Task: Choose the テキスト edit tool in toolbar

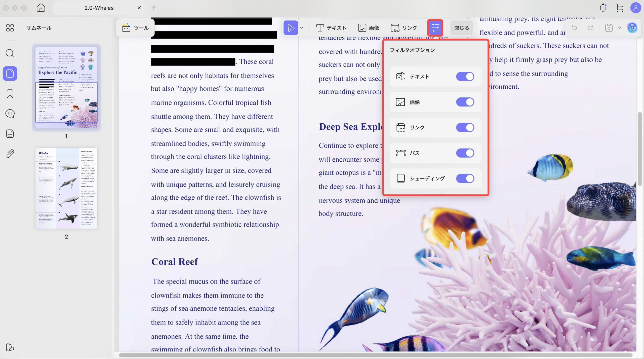Action: (x=331, y=28)
